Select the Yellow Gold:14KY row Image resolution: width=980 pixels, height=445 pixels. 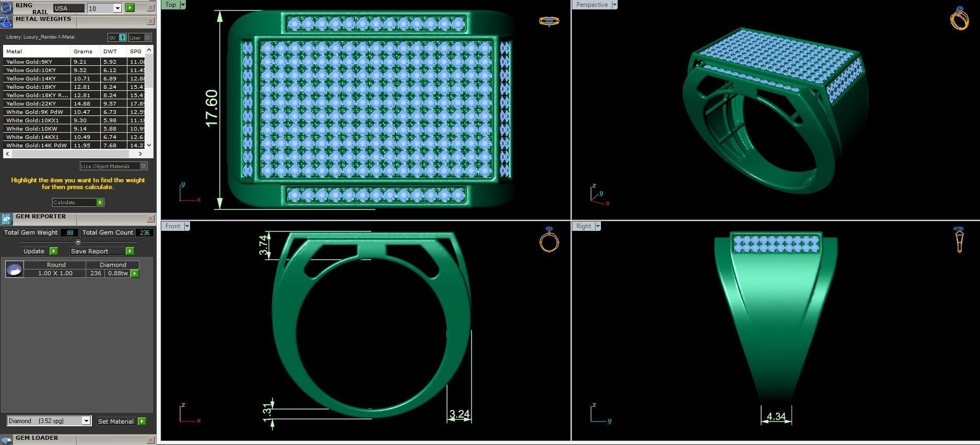[x=74, y=78]
